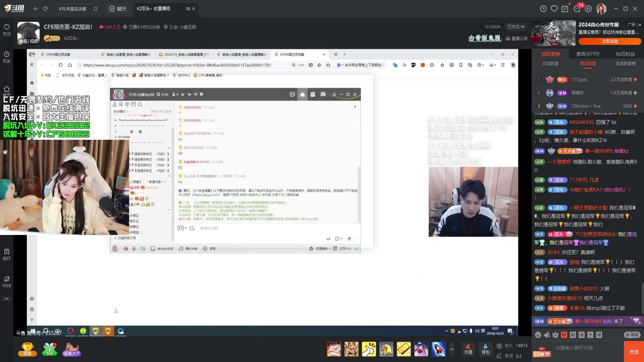644x362 pixels.
Task: Open 关注 in left sidebar
Action: click(x=7, y=30)
